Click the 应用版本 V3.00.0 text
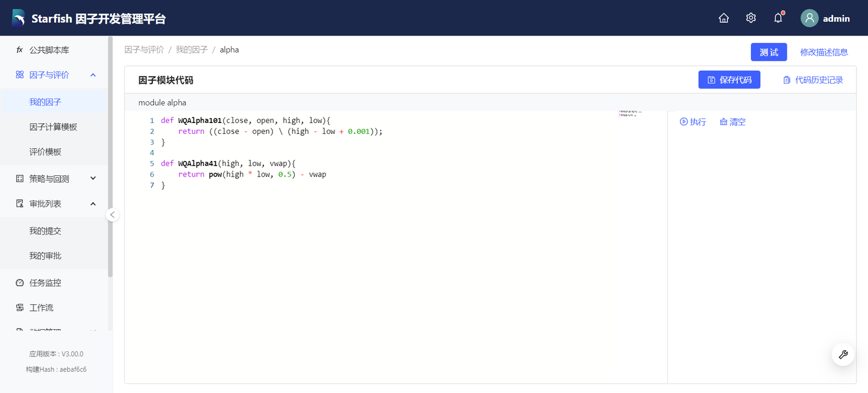Screen dimensions: 868x393 point(56,354)
